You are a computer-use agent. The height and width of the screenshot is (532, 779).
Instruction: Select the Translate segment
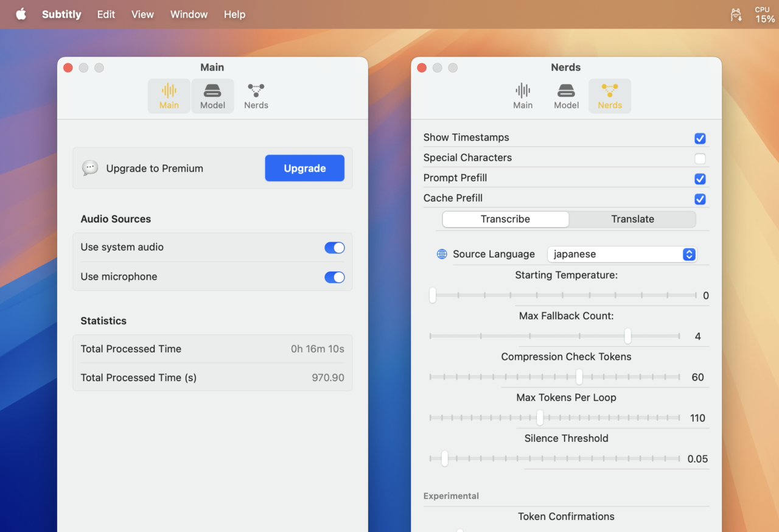(x=633, y=219)
